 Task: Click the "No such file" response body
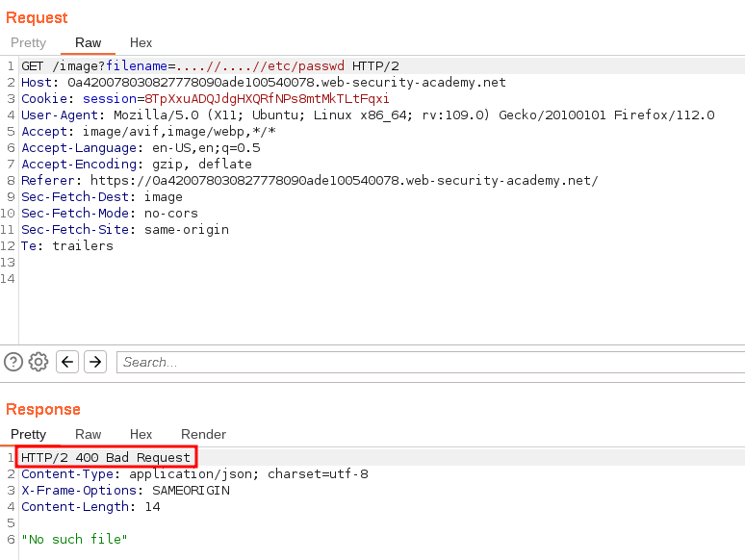click(74, 540)
